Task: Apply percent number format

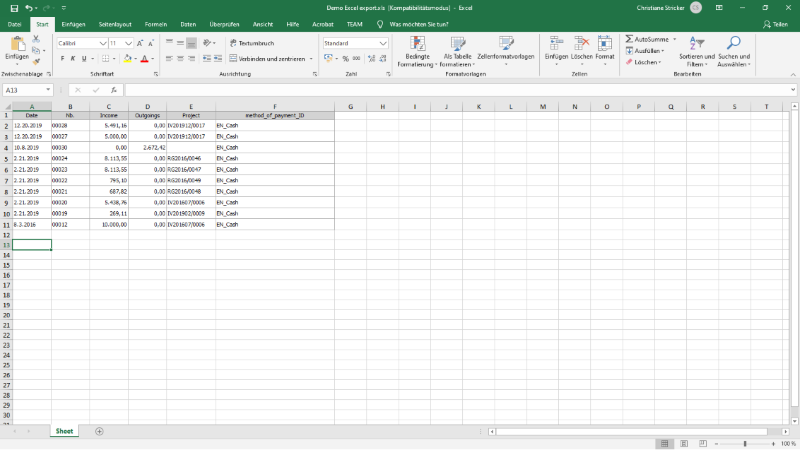Action: coord(345,59)
